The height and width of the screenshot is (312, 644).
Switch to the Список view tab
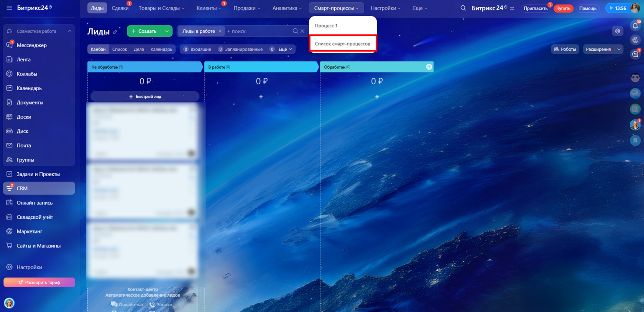point(120,49)
